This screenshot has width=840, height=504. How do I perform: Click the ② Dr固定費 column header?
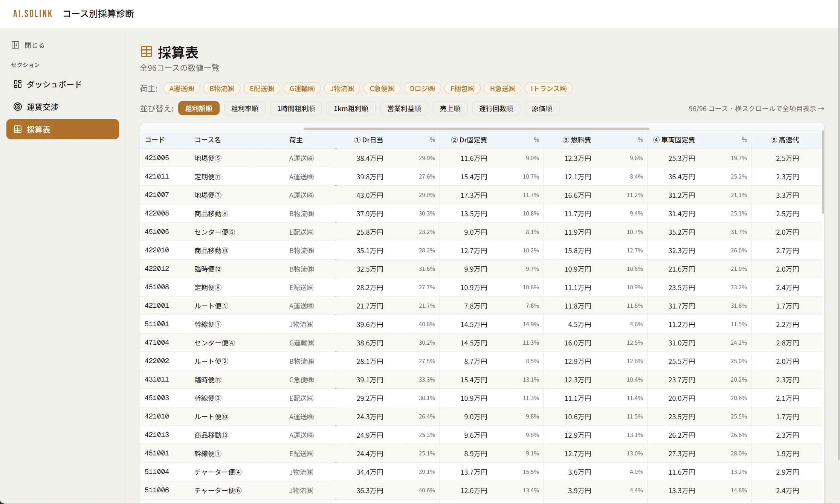pos(469,140)
